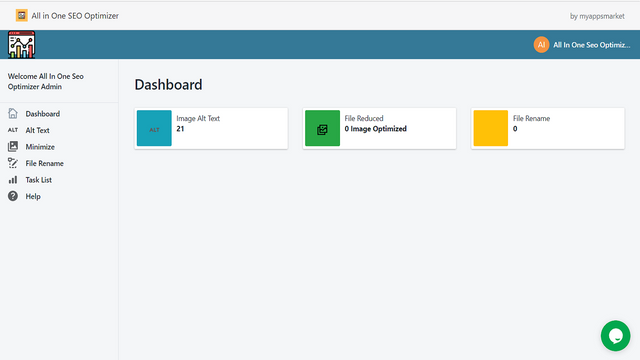This screenshot has height=360, width=640.
Task: Select File Rename in the sidebar
Action: 44,163
